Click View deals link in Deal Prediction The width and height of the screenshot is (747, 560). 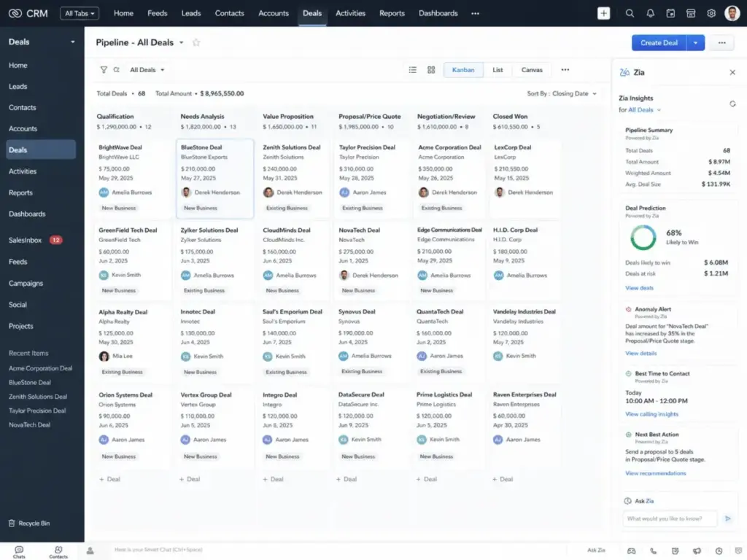coord(639,288)
